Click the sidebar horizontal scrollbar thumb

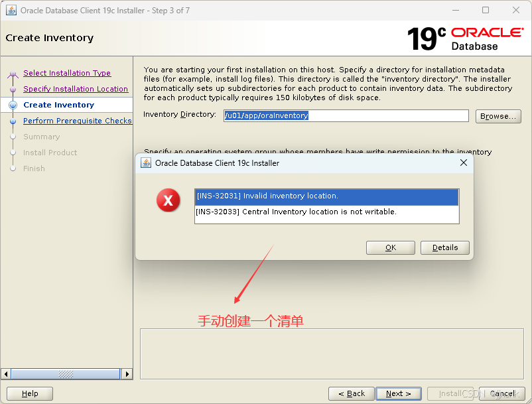click(x=66, y=374)
